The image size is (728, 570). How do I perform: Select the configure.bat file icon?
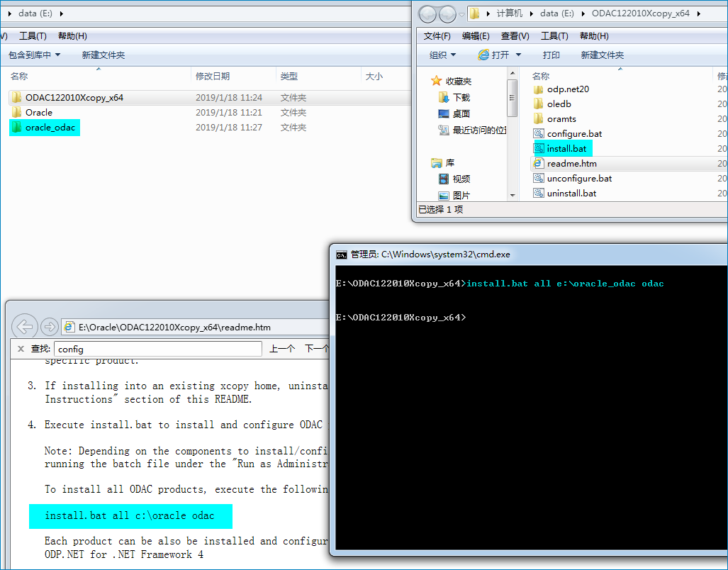[x=539, y=134]
